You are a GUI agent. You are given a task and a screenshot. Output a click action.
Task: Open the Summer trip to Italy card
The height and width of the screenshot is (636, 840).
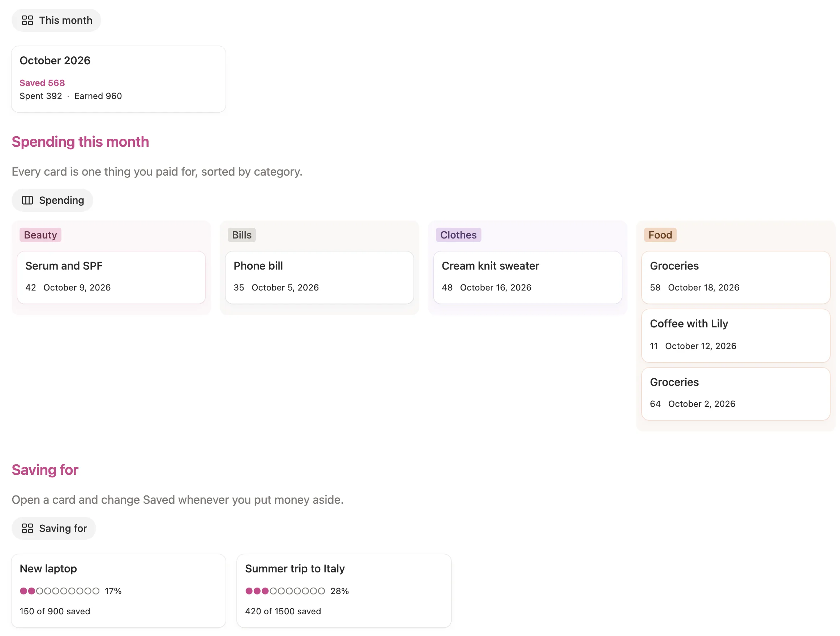click(x=344, y=591)
